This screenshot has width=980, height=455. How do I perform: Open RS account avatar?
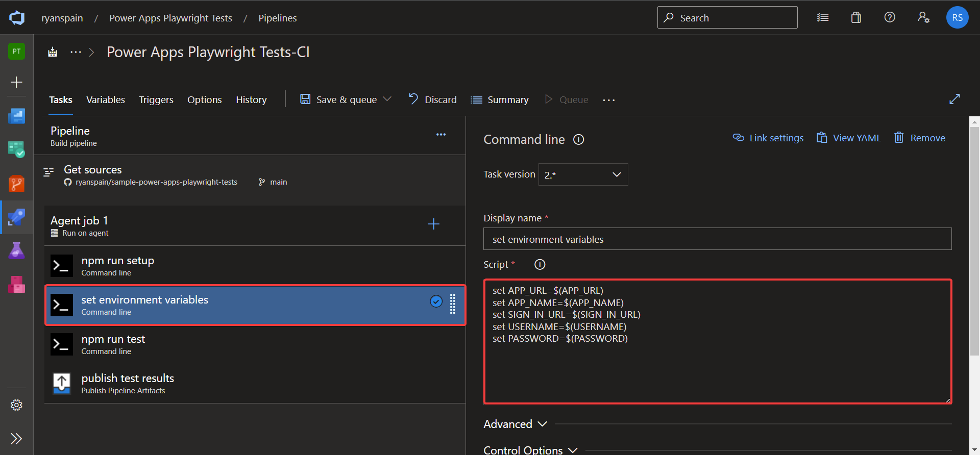pos(957,17)
